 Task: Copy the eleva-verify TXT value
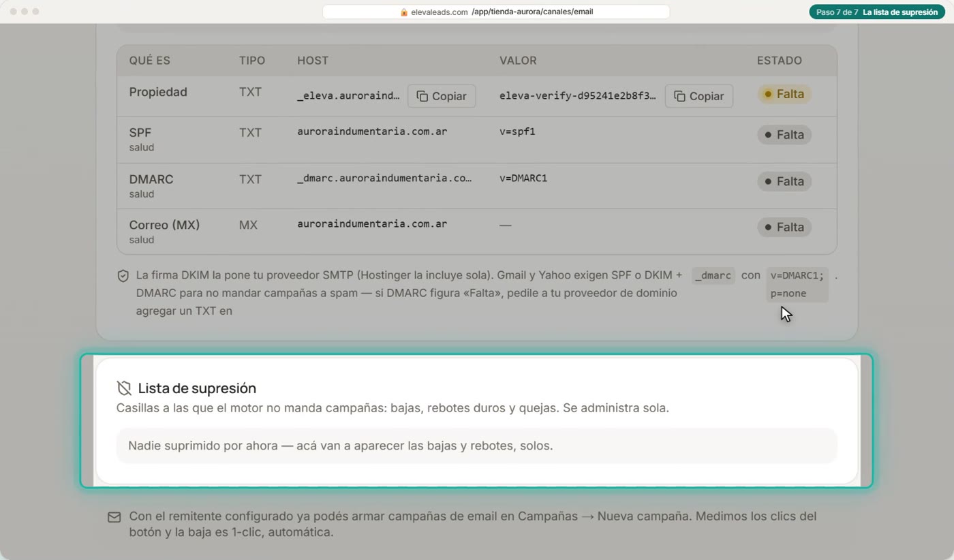tap(698, 96)
